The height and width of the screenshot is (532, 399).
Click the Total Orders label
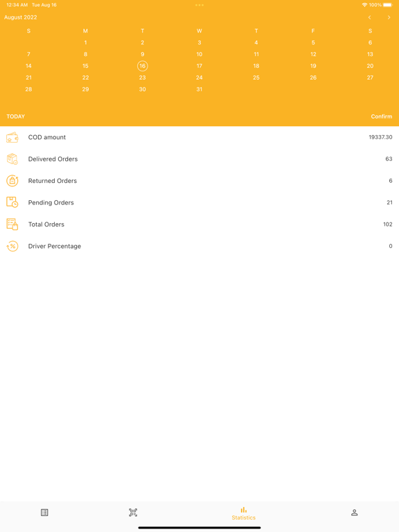46,224
